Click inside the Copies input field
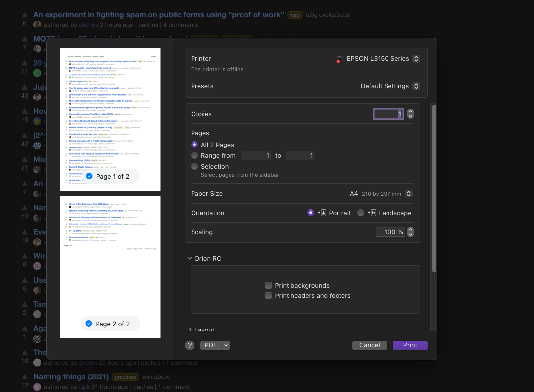 pyautogui.click(x=388, y=114)
